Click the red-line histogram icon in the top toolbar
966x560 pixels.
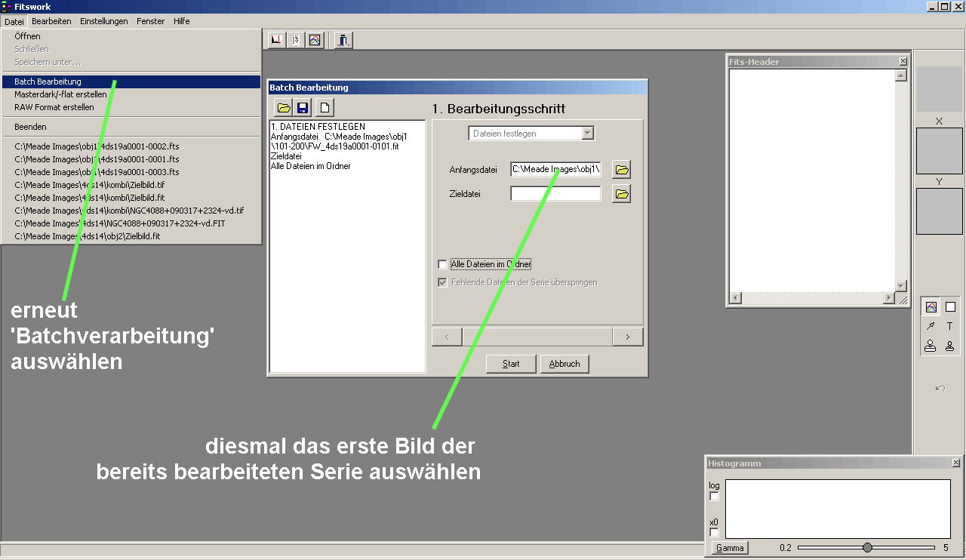point(277,40)
